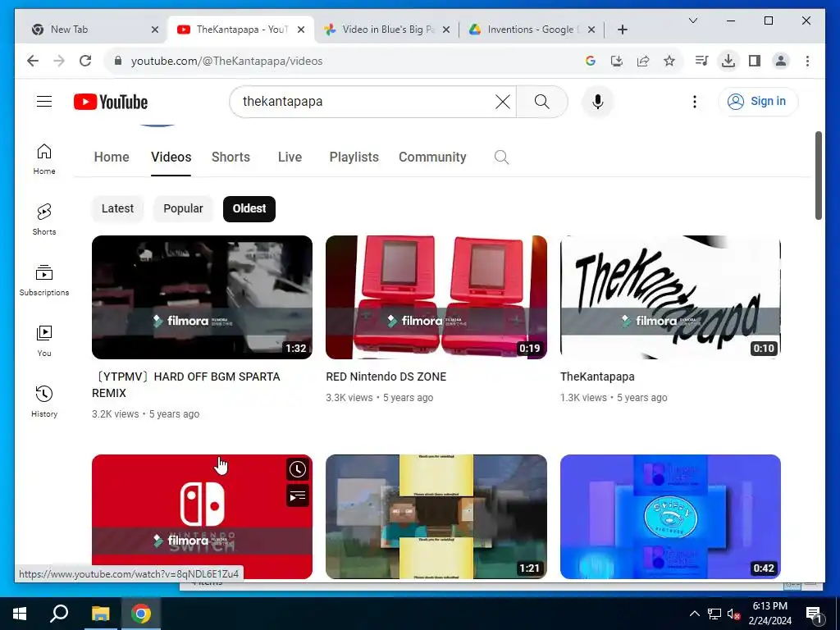Click Chrome icon in taskbar
The height and width of the screenshot is (630, 840).
pyautogui.click(x=141, y=614)
